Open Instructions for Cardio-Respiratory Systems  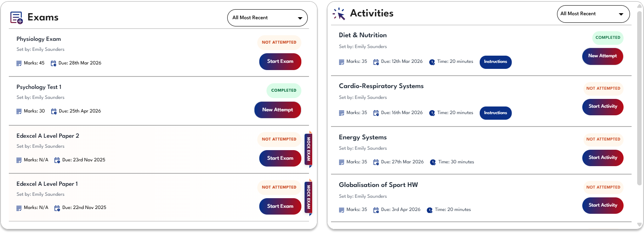[x=495, y=113]
